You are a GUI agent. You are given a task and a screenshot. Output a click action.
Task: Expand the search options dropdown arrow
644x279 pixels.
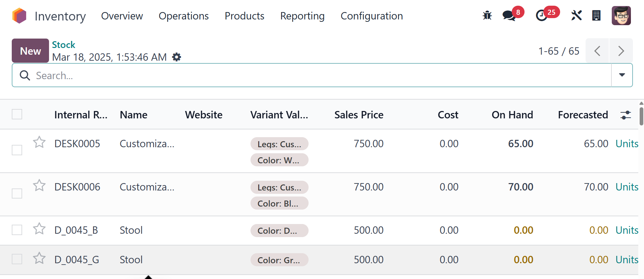click(622, 75)
